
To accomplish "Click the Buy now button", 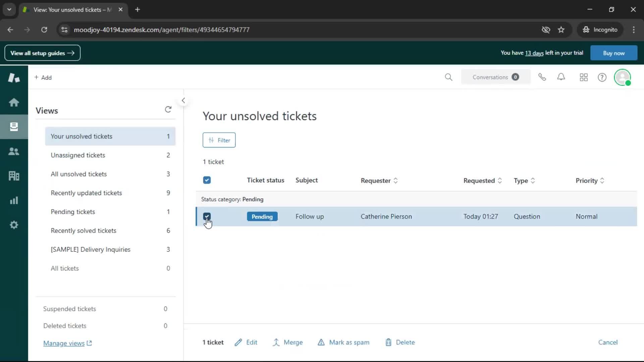I will tap(613, 53).
